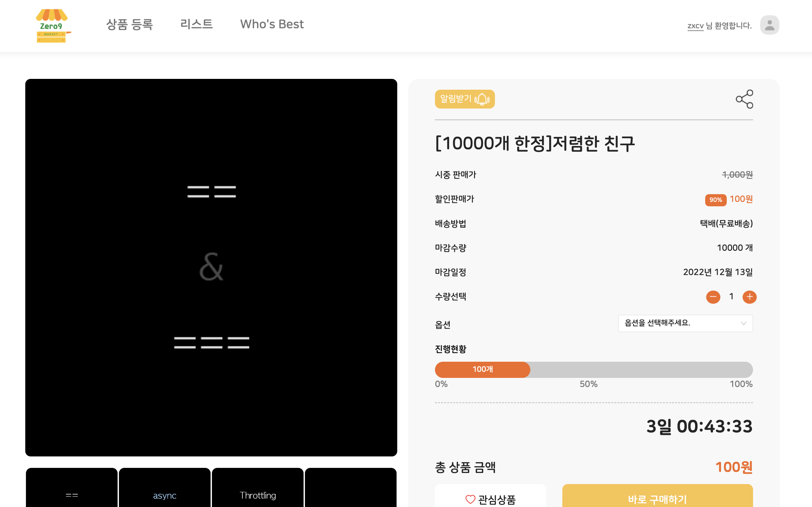Click the orange 100개 progress bar
The image size is (812, 507).
point(482,369)
